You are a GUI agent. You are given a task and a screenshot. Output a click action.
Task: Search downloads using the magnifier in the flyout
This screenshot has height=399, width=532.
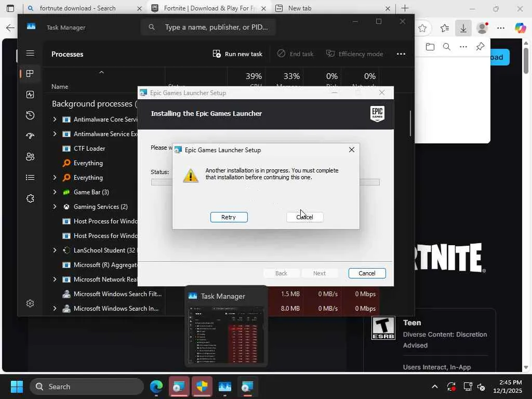[x=446, y=47]
